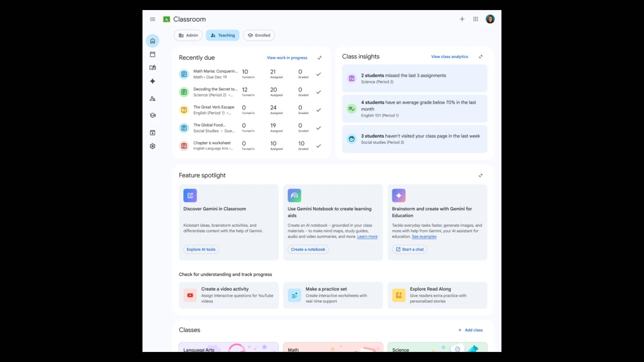The height and width of the screenshot is (362, 644).
Task: Click the Chapter 6 worksheet title
Action: (212, 143)
